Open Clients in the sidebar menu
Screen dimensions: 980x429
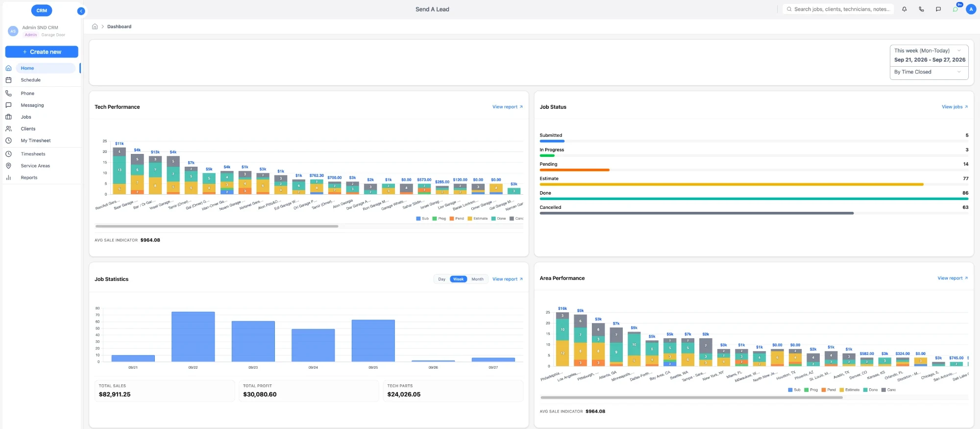[28, 129]
